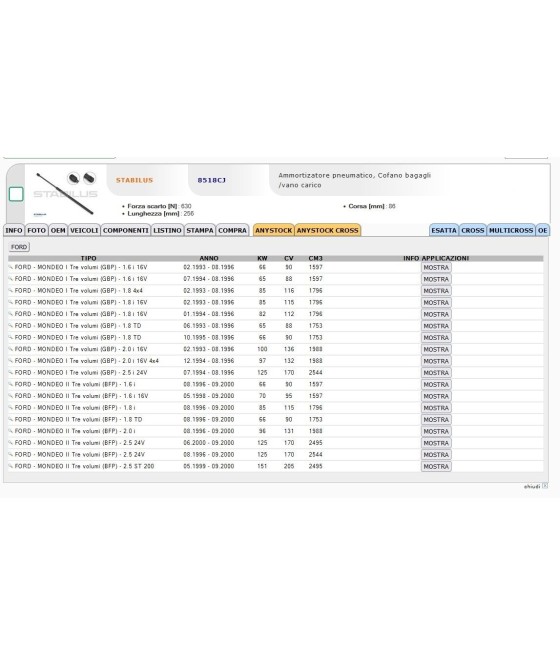The height and width of the screenshot is (655, 560).
Task: Switch to the FOTO tab
Action: tap(36, 230)
